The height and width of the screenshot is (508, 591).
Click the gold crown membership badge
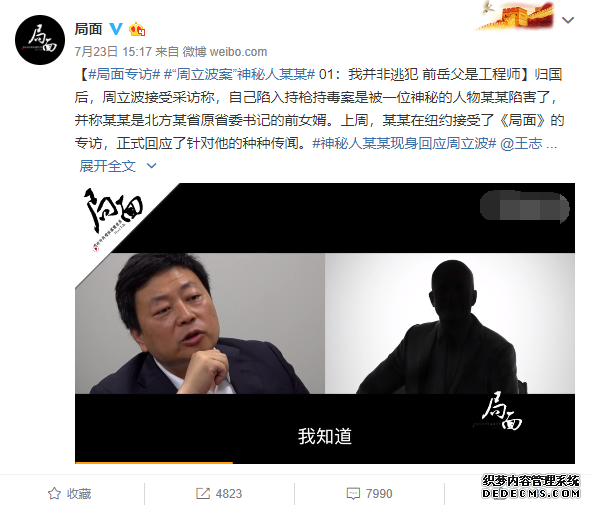[136, 29]
